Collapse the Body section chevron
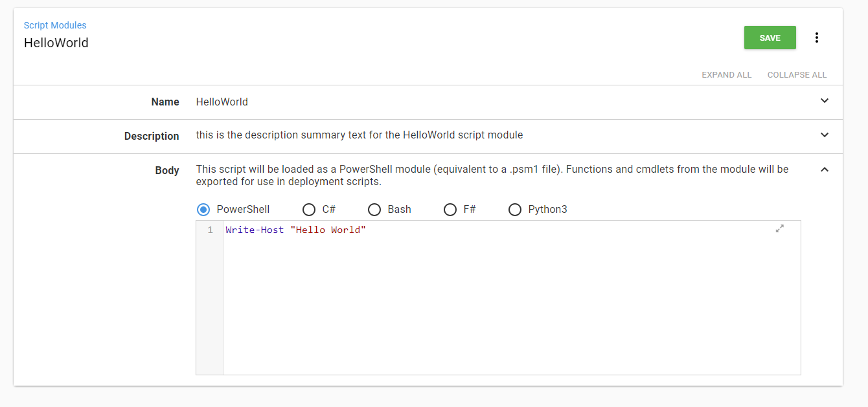 point(824,169)
